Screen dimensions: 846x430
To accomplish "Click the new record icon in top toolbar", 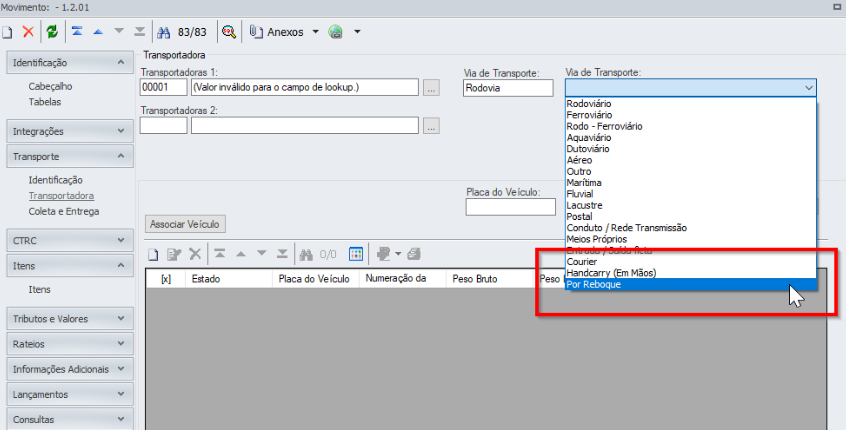I will 7,32.
